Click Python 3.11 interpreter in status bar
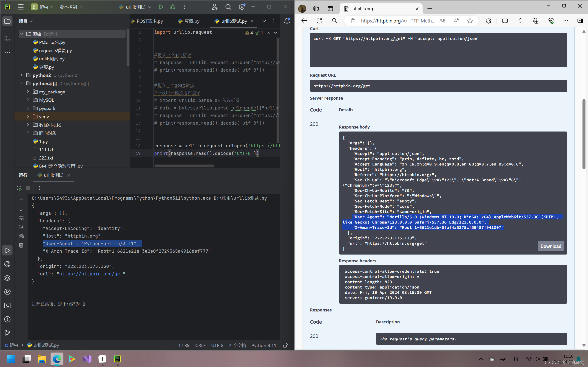This screenshot has height=367, width=588. [264, 345]
